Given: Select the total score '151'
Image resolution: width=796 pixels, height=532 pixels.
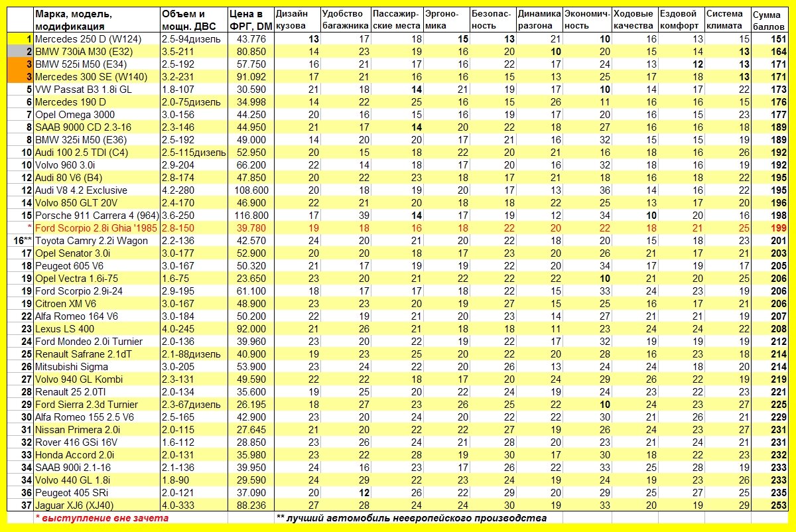Looking at the screenshot, I should tap(770, 39).
